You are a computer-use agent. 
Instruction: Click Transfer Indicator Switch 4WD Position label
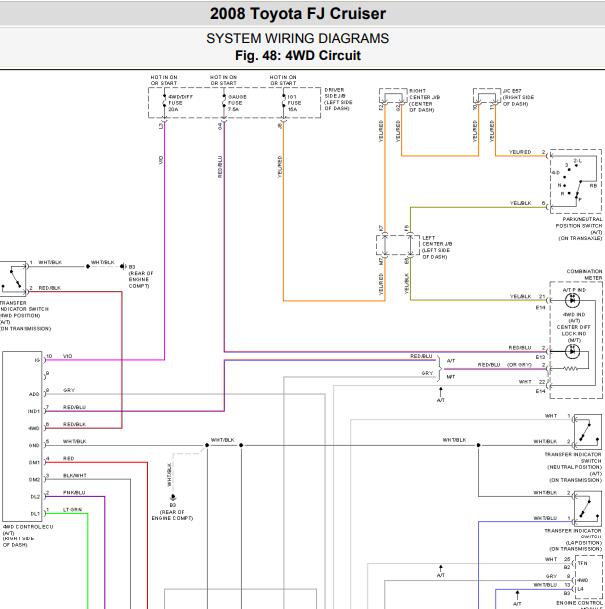click(24, 315)
